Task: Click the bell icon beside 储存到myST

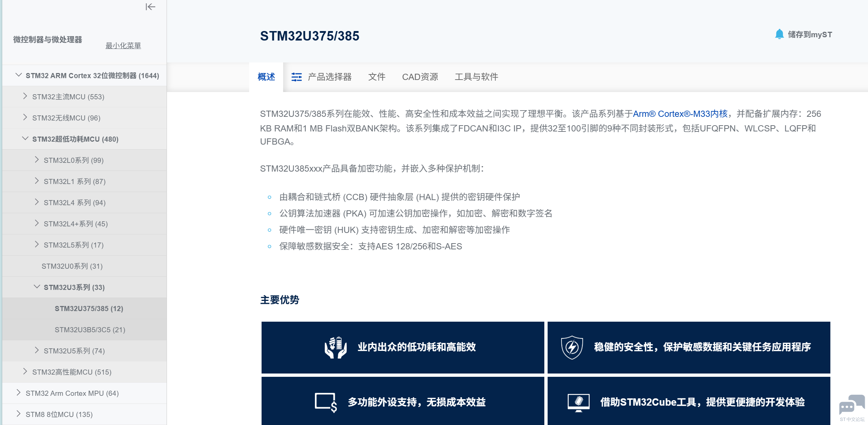Action: [779, 34]
